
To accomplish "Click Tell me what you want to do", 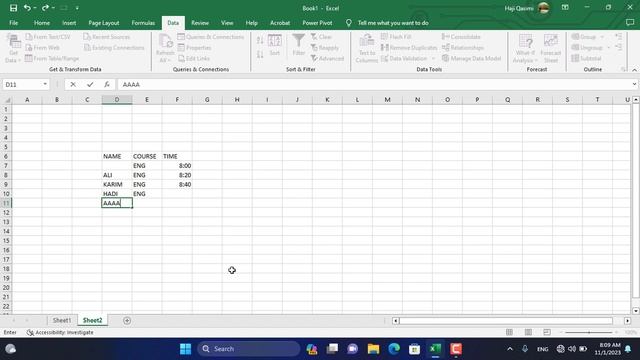I will 393,23.
